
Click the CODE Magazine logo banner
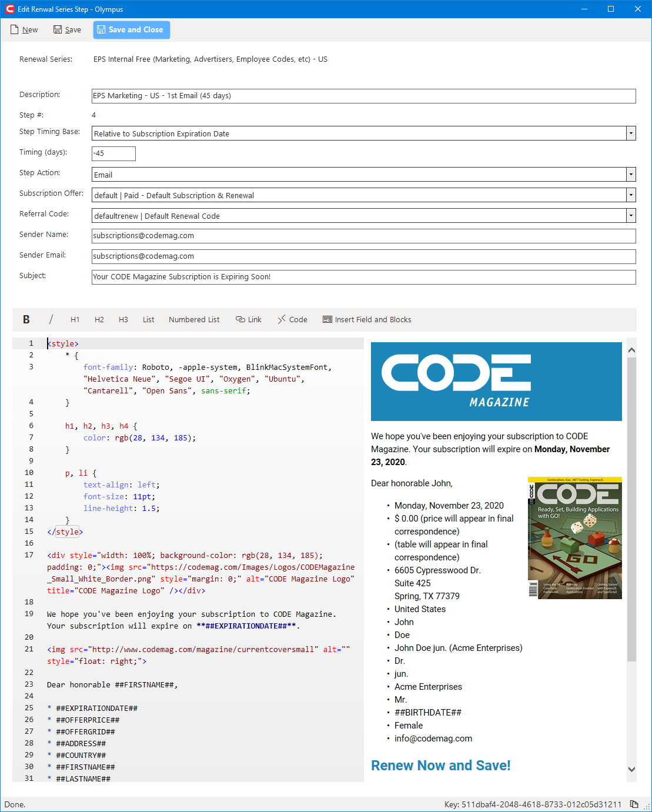pos(496,382)
